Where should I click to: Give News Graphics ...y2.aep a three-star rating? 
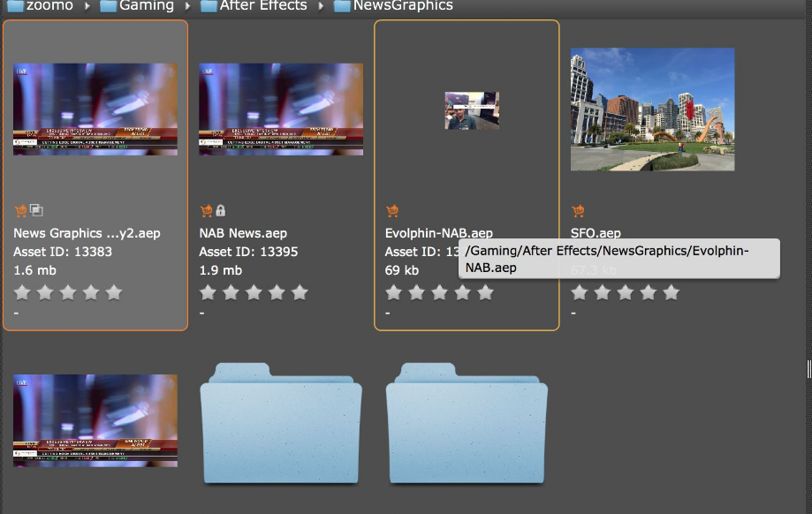68,293
